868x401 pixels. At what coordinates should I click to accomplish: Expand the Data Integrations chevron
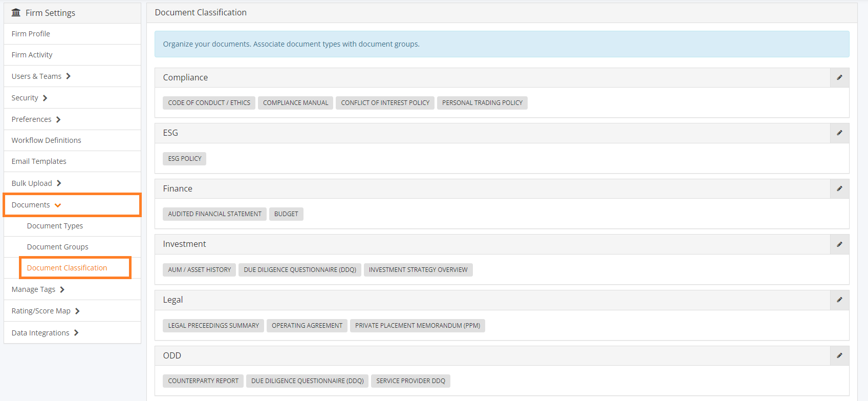point(76,333)
